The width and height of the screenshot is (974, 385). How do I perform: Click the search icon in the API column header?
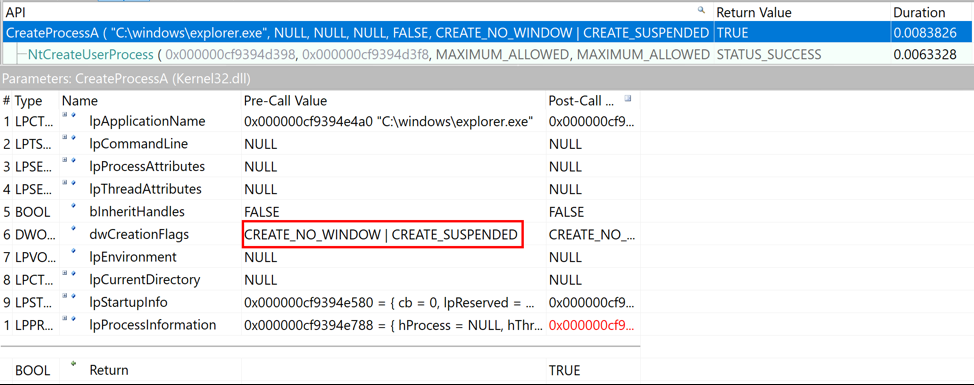click(702, 10)
